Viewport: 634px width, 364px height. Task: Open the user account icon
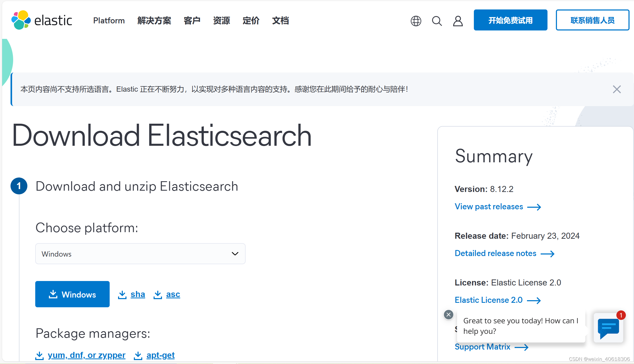click(458, 21)
